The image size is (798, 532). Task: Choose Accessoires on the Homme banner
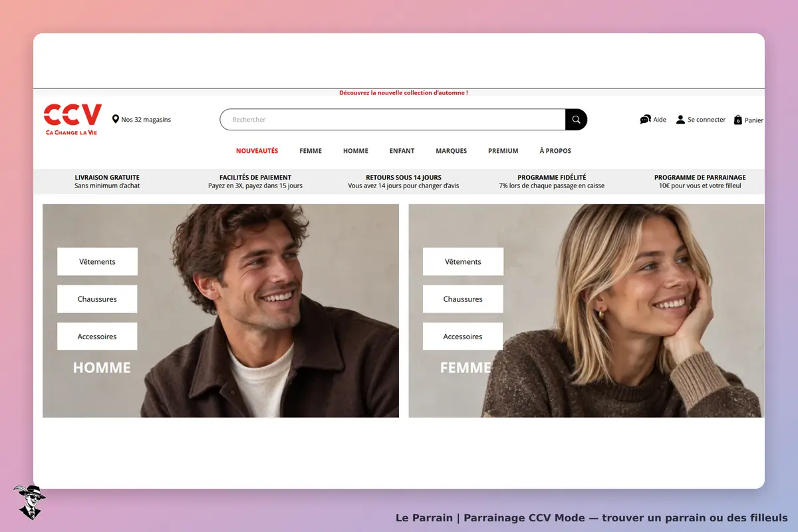pos(97,336)
